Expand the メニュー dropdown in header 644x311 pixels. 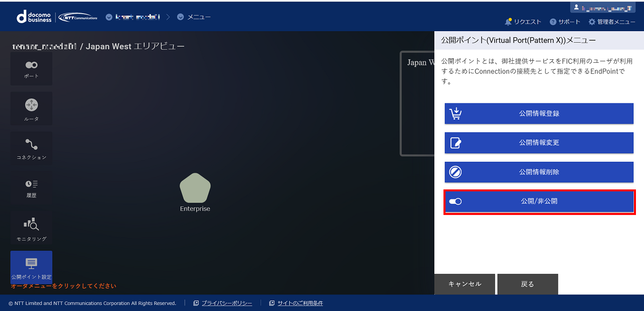pyautogui.click(x=194, y=17)
